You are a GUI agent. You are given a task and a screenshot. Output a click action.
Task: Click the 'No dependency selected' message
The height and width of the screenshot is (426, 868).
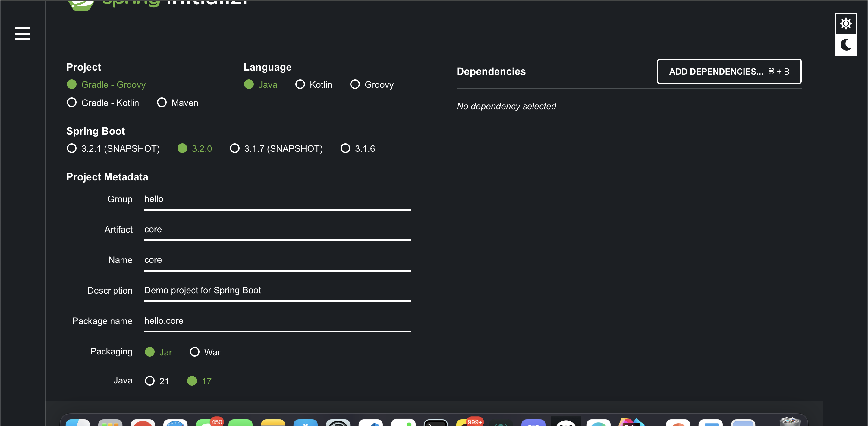(x=506, y=106)
